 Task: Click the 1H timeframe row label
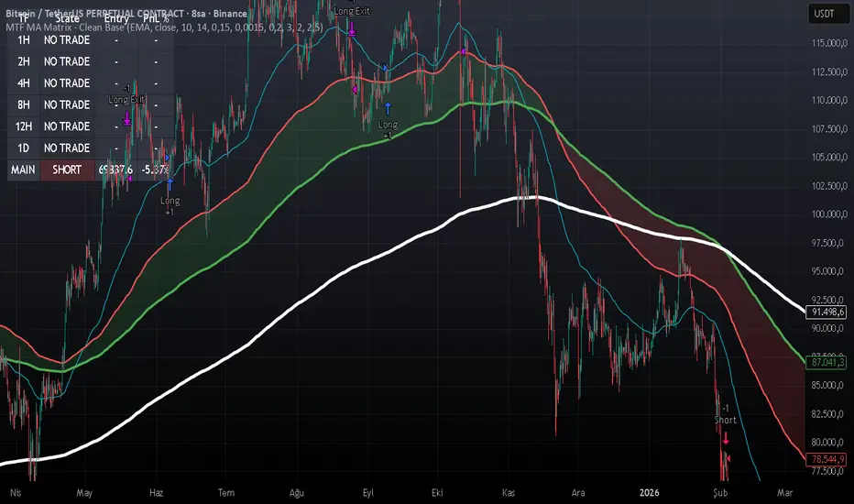point(24,39)
